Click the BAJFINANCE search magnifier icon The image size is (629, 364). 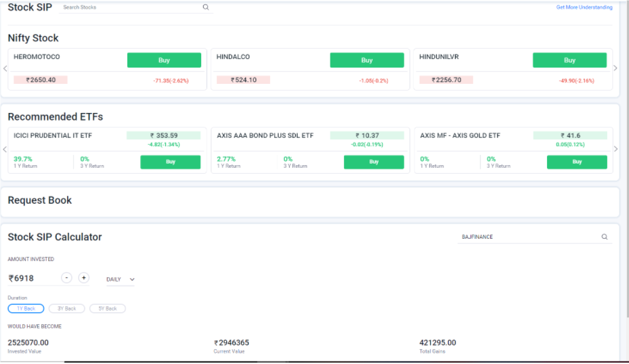(605, 237)
